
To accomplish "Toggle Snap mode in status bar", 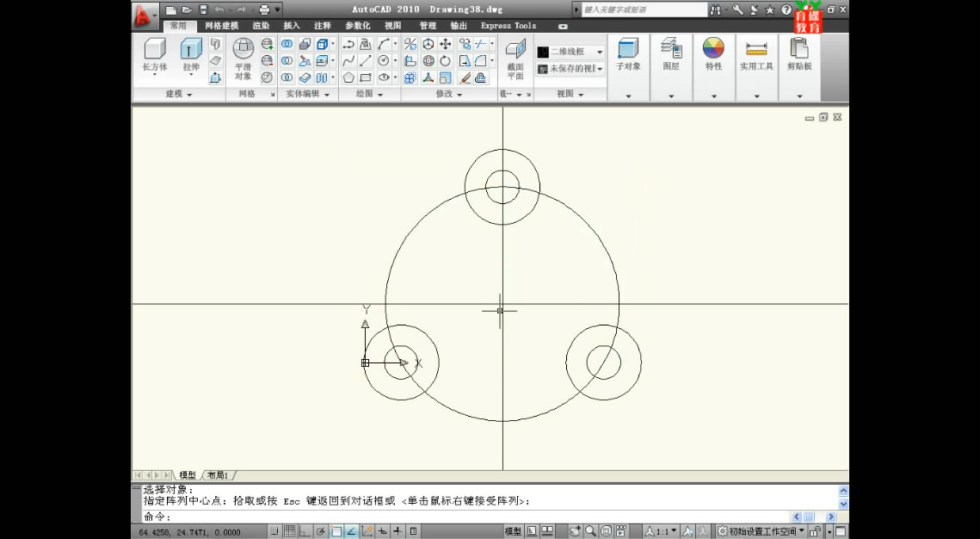I will tap(274, 531).
